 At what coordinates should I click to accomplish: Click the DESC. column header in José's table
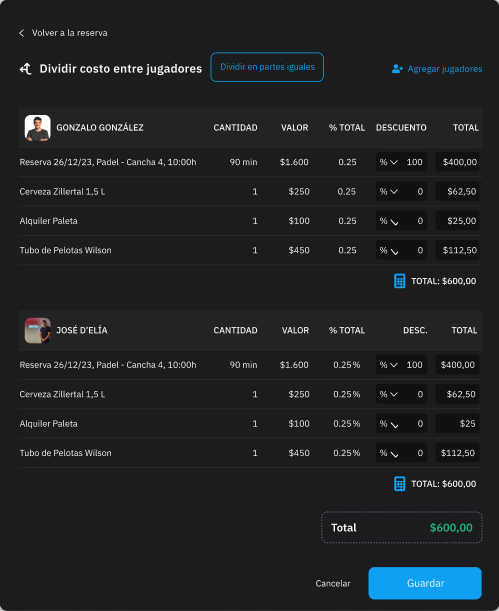415,330
